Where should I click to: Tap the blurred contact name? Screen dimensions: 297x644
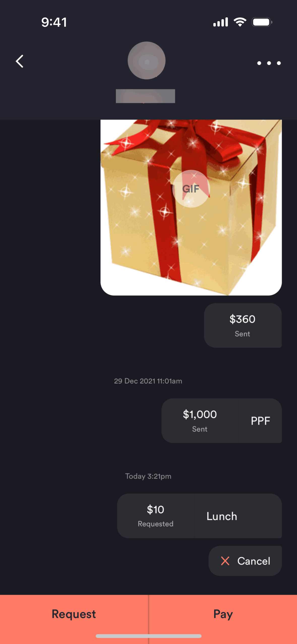[x=145, y=96]
